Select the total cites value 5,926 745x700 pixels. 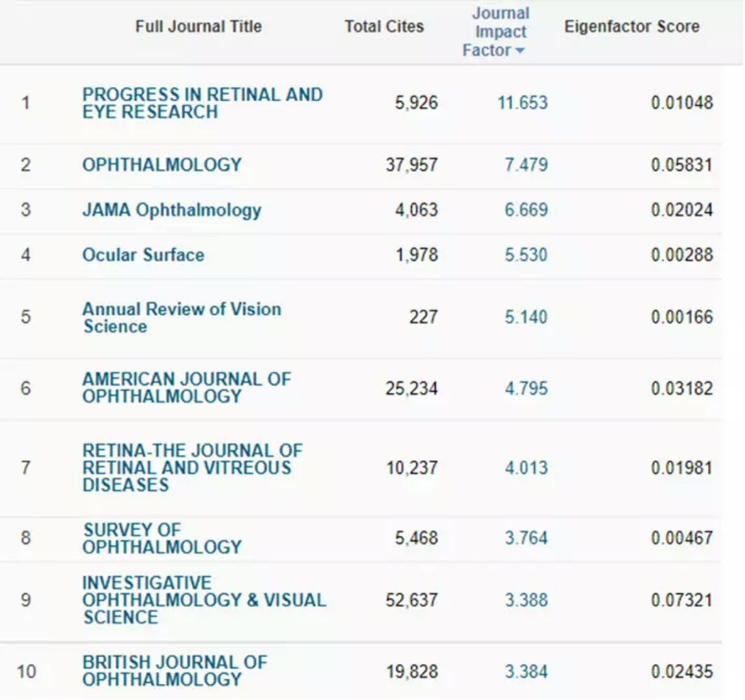[x=416, y=102]
